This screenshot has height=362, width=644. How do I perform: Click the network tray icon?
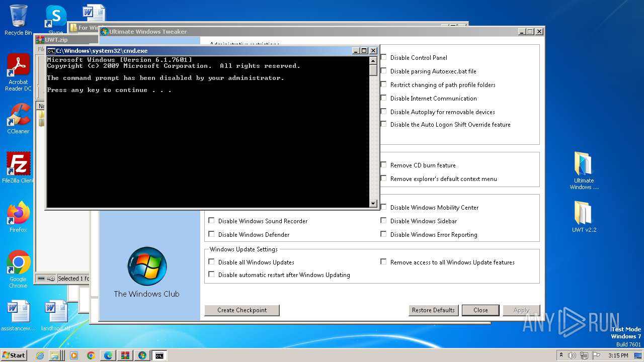tap(584, 355)
